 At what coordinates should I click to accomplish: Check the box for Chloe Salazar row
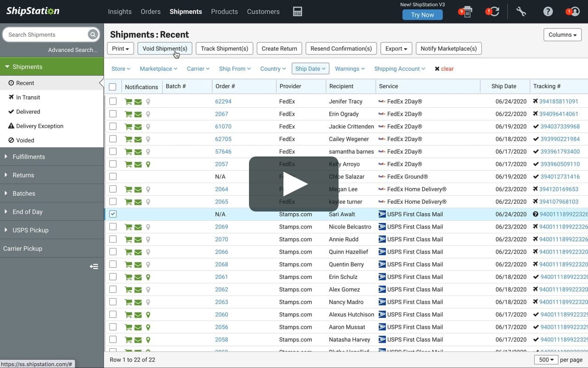(x=113, y=177)
